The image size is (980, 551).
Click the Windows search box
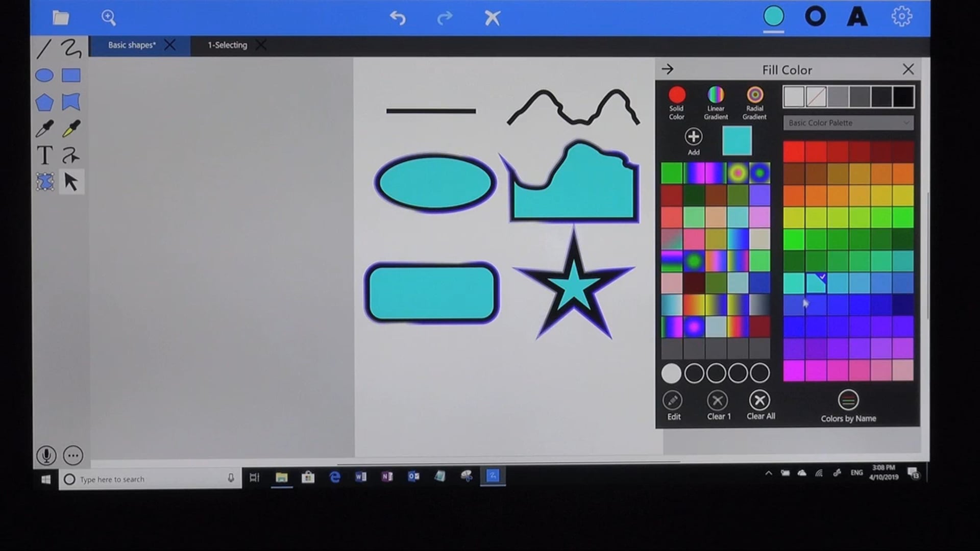click(x=143, y=479)
